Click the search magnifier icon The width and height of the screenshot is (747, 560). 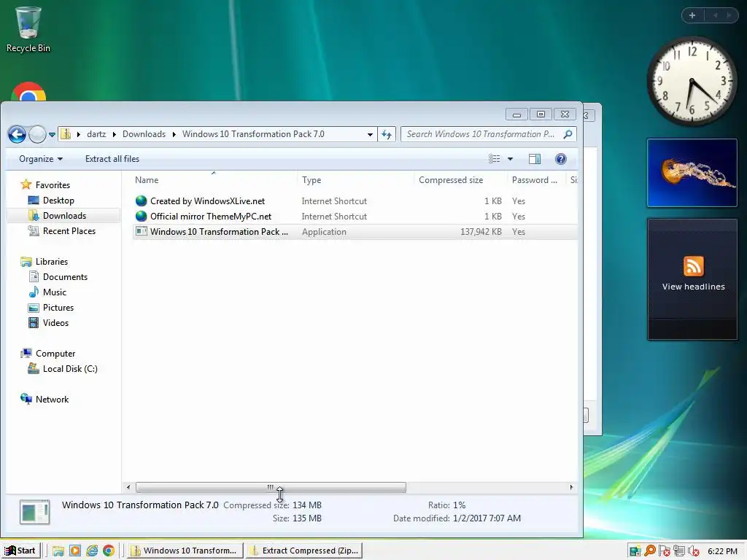568,134
